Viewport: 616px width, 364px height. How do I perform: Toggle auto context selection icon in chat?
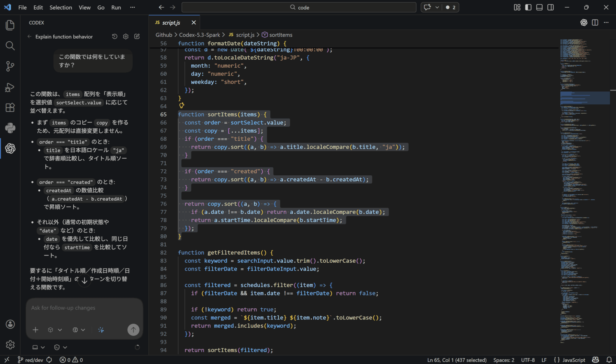tap(101, 330)
